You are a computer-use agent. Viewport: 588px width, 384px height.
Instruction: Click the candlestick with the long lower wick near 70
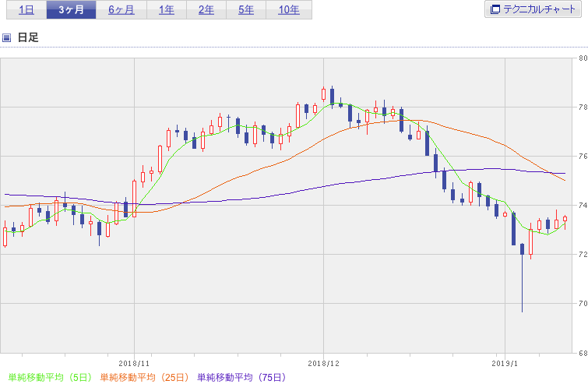click(x=522, y=277)
